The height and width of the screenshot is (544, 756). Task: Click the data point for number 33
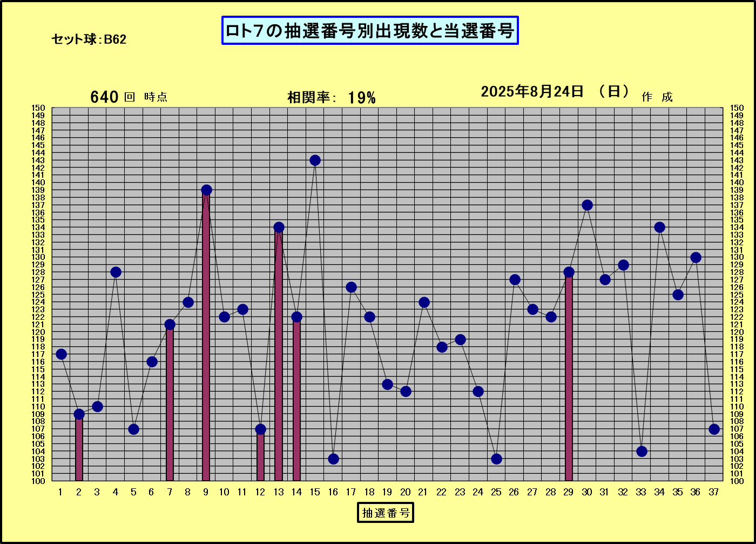coord(642,451)
